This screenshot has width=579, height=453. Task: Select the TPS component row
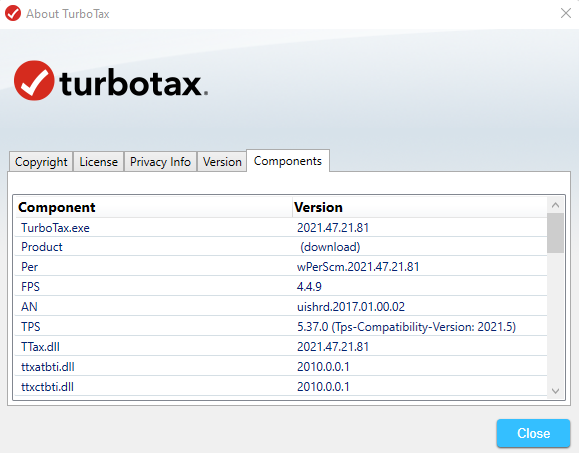pyautogui.click(x=281, y=326)
